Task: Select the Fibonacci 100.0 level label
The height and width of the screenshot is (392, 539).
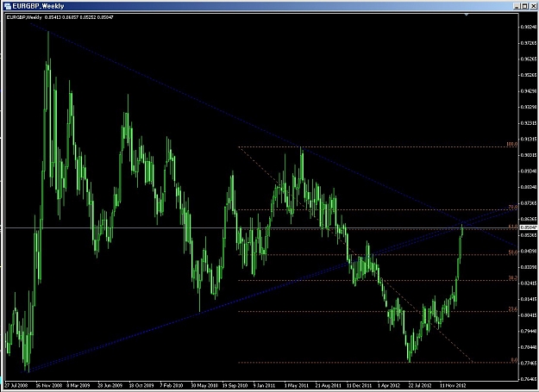Action: (511, 144)
